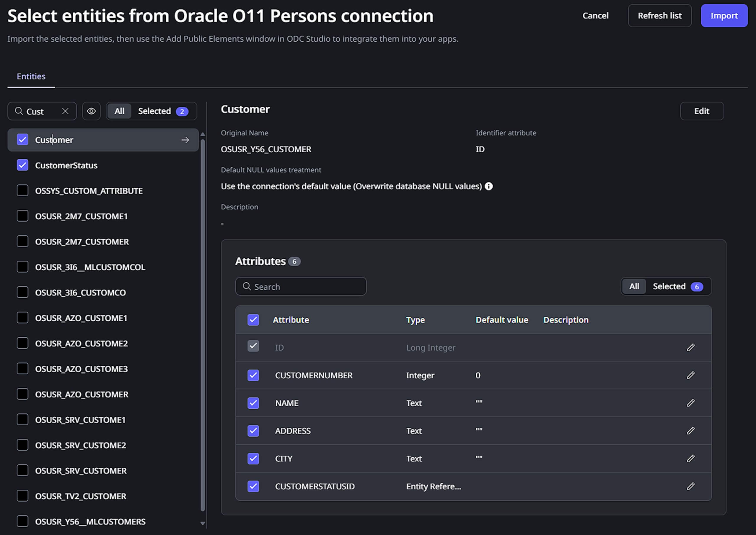Click the magnifier icon in the entity search box
This screenshot has height=535, width=756.
[19, 111]
